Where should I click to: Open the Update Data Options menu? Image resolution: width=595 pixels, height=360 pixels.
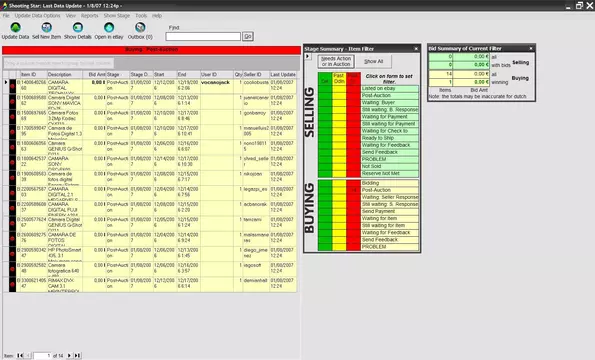pos(38,16)
